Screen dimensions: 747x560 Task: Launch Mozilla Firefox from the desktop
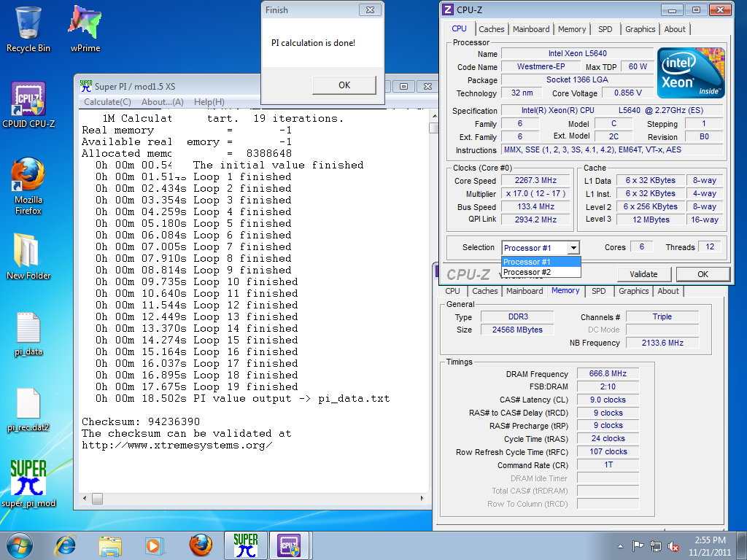28,186
